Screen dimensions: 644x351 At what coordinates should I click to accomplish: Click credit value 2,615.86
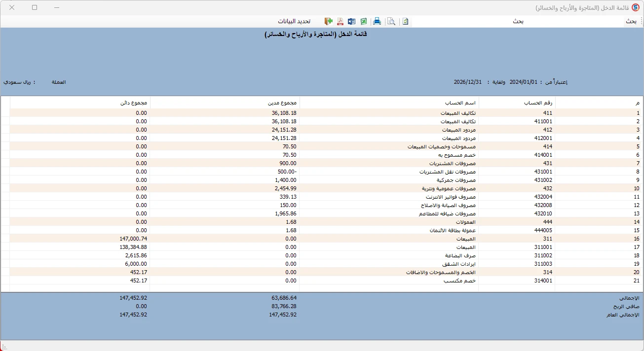pos(136,255)
